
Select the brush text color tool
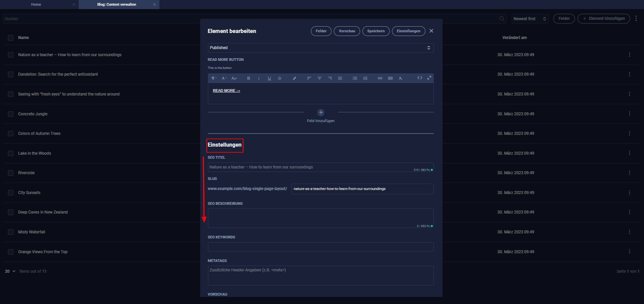pyautogui.click(x=294, y=78)
